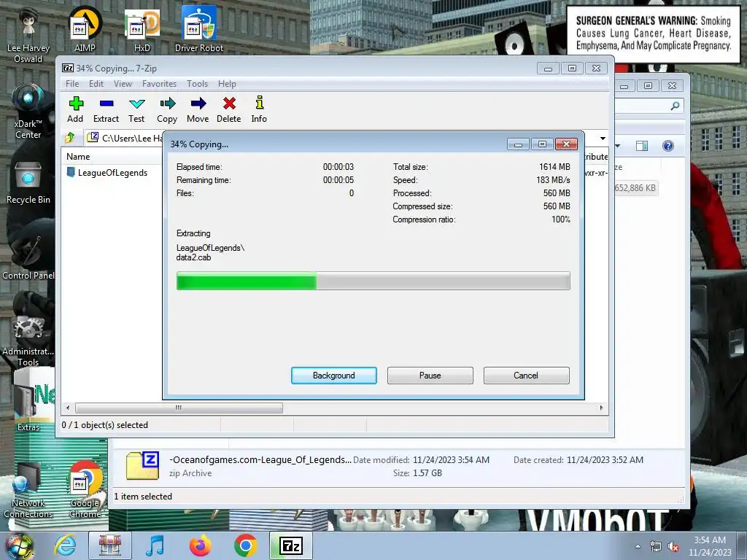This screenshot has width=747, height=560.
Task: Click the '652,886 KB' size cell in Explorer
Action: pyautogui.click(x=635, y=188)
